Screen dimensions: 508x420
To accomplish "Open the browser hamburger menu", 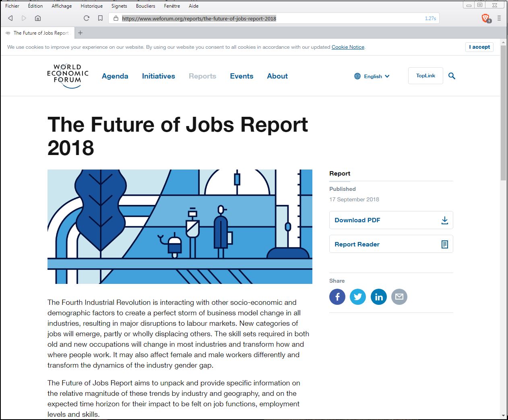I will click(499, 18).
